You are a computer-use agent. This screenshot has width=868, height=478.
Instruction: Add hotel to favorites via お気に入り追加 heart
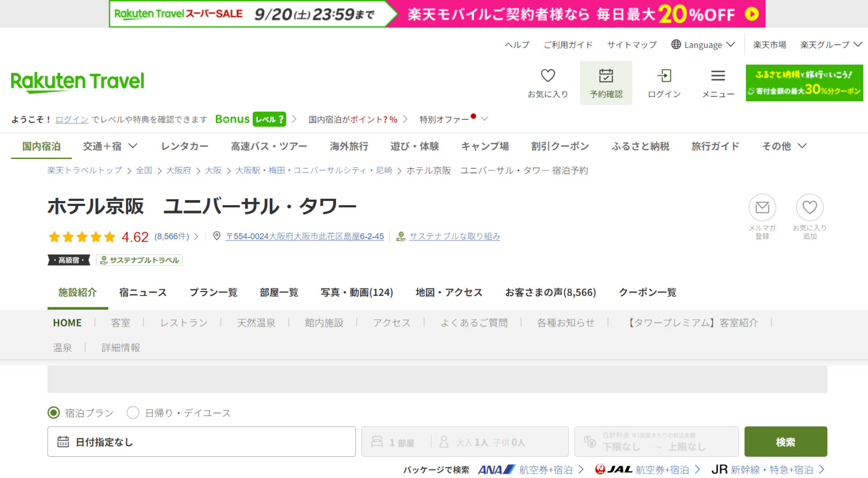pos(810,207)
